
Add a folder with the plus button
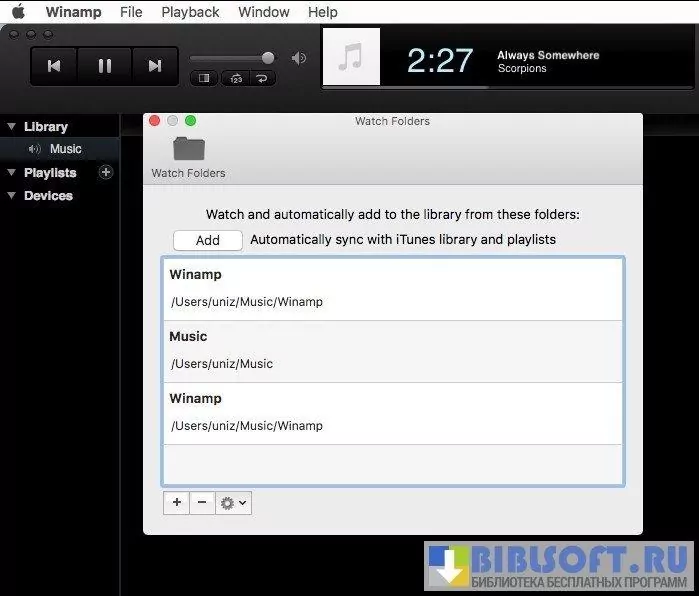pos(177,503)
